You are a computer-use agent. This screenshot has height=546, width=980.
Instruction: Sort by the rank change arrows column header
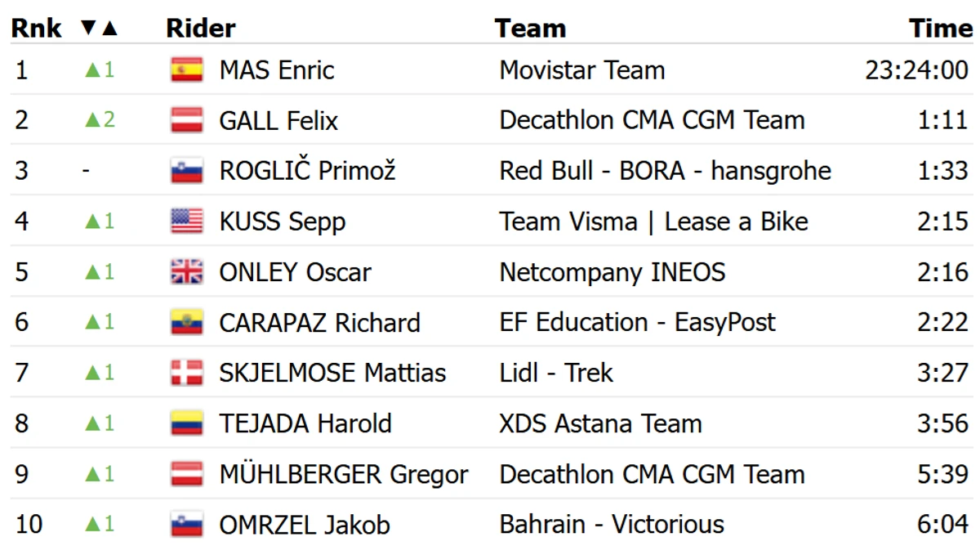100,29
